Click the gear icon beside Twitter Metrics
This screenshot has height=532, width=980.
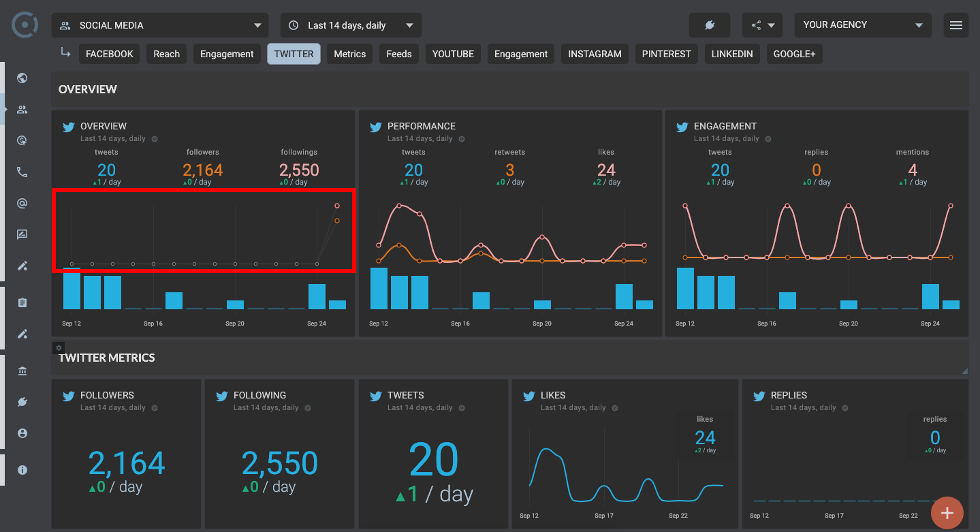pos(59,347)
